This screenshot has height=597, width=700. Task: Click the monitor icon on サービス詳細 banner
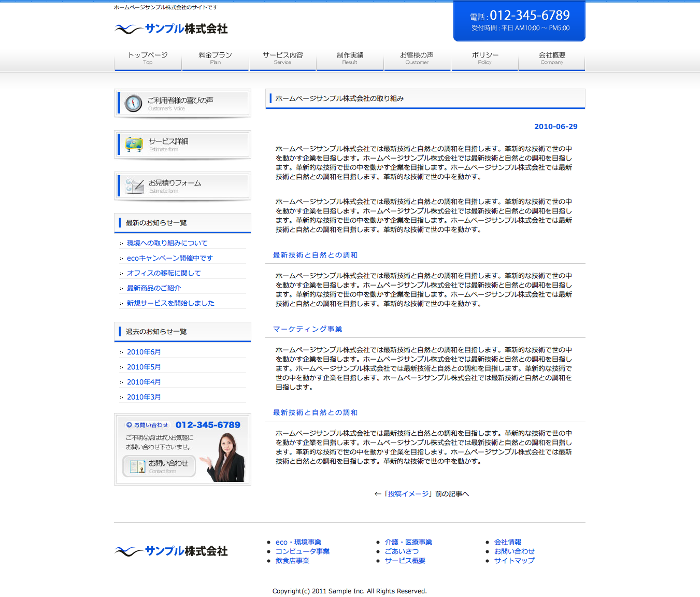click(x=134, y=144)
